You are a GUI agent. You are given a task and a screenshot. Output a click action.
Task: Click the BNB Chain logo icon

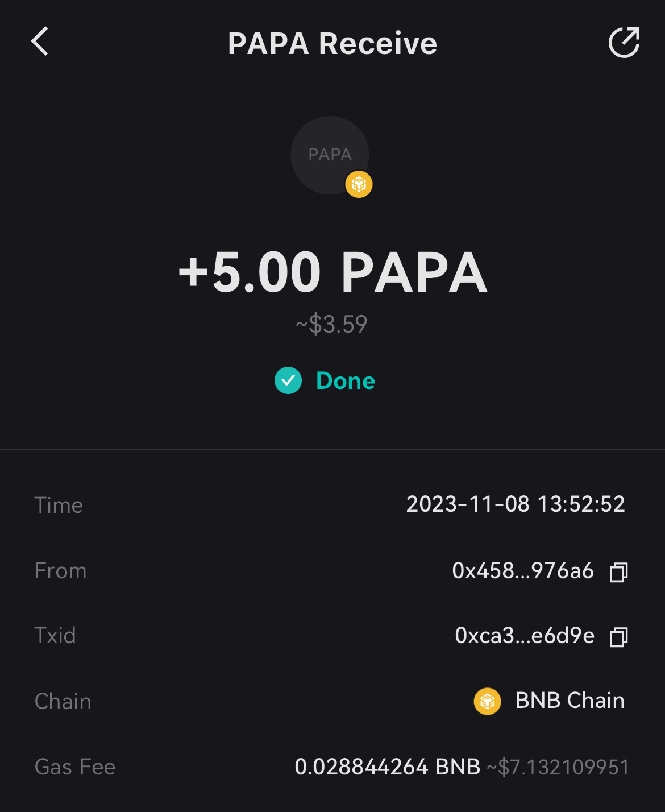tap(487, 701)
